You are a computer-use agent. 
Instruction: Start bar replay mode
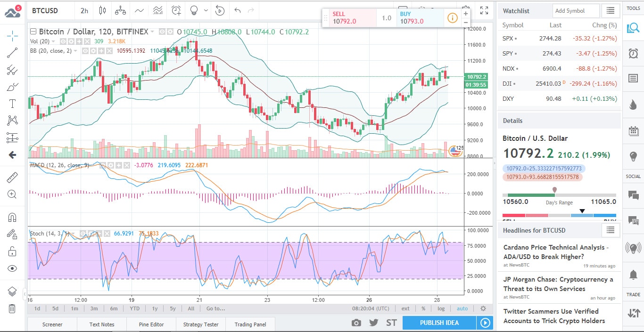point(220,10)
